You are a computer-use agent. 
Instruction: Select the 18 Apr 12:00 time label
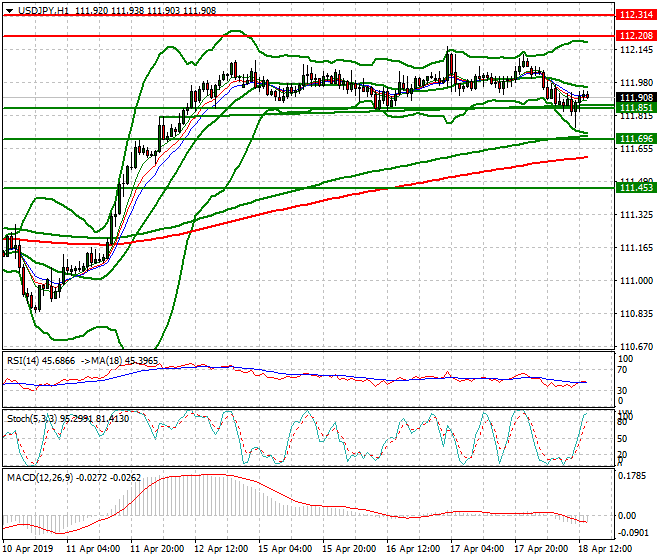point(605,549)
